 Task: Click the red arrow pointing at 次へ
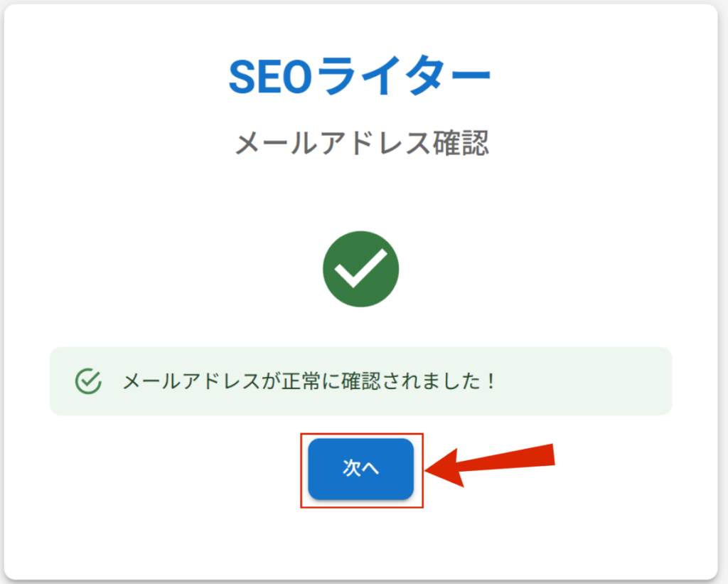[491, 465]
